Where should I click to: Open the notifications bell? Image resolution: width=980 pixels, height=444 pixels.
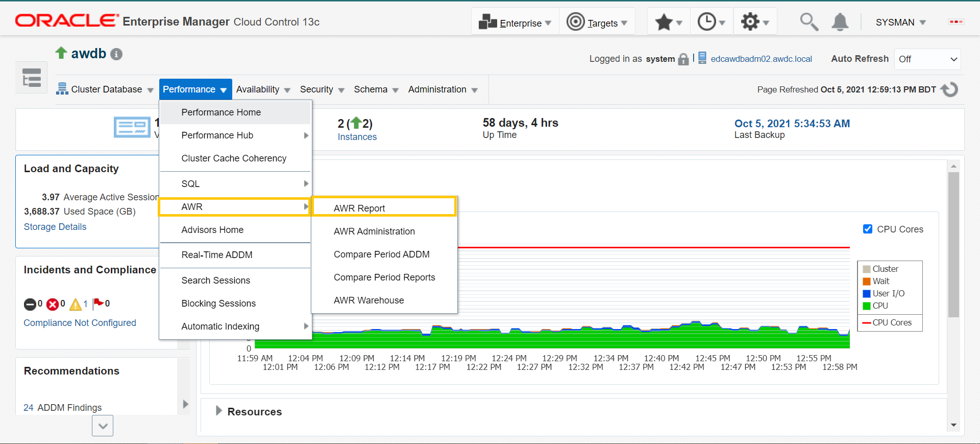(840, 22)
